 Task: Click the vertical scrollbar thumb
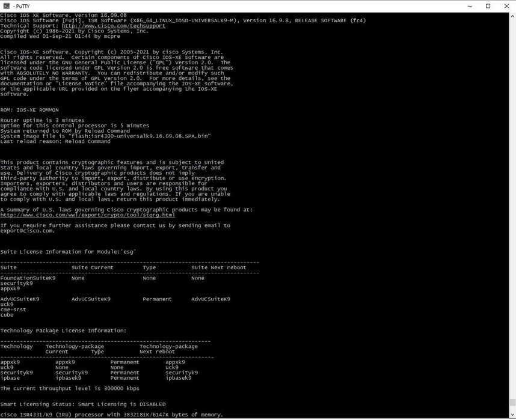tap(512, 402)
